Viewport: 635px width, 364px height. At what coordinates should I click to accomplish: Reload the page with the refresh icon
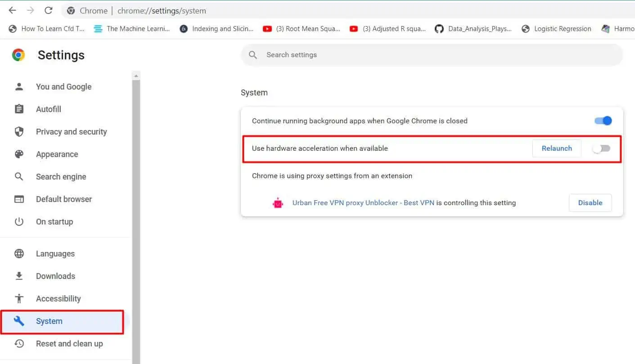coord(49,10)
